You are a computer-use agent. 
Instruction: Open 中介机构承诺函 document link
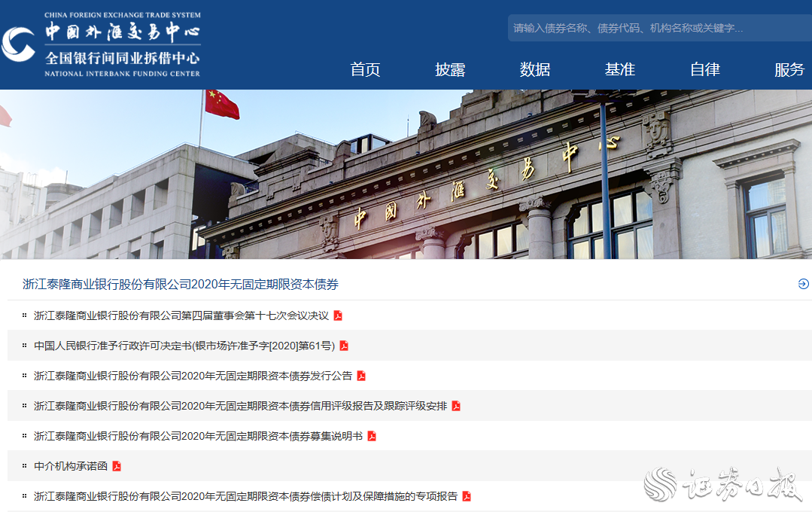click(71, 466)
